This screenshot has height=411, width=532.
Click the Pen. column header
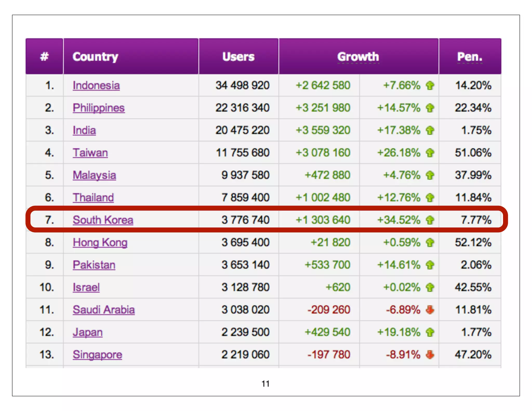469,57
